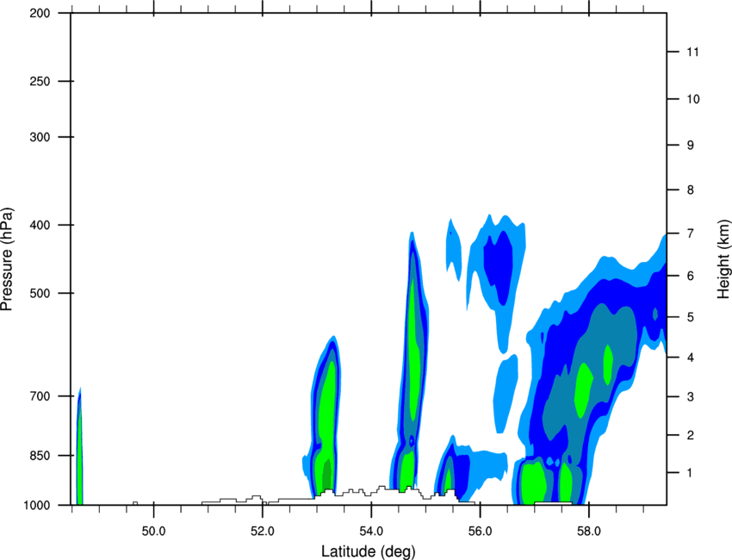Viewport: 732px width, 560px height.
Task: Pick the 7 km height label
Action: click(691, 233)
